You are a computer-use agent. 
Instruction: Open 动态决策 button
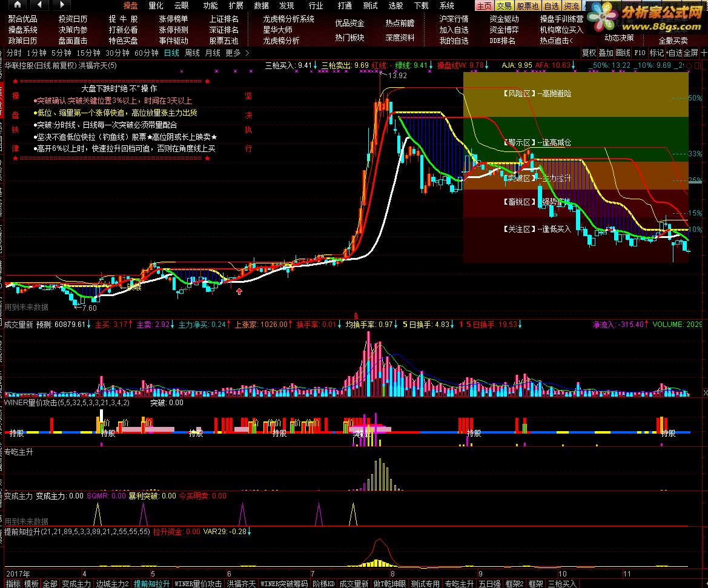click(619, 38)
